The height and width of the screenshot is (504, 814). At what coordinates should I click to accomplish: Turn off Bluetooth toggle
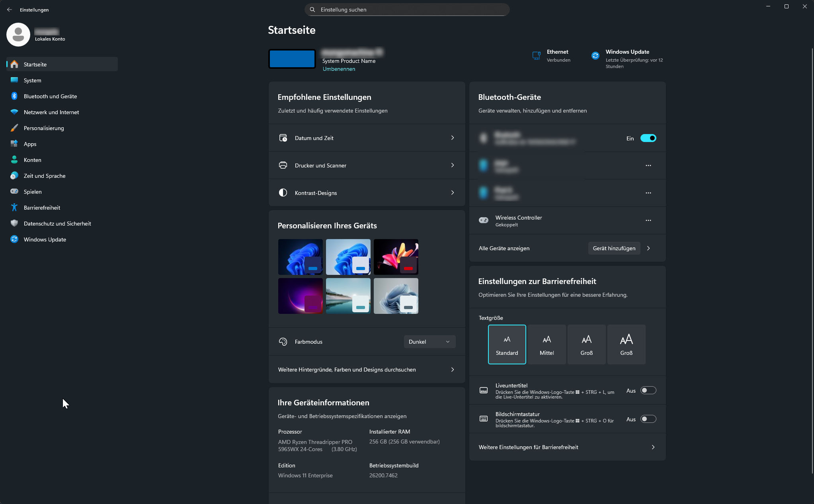(x=648, y=138)
